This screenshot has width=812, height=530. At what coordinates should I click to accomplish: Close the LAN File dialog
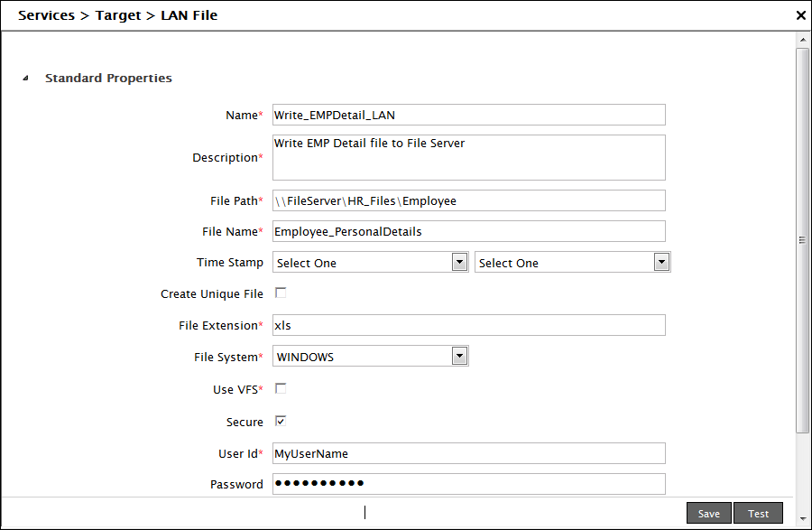pyautogui.click(x=800, y=15)
